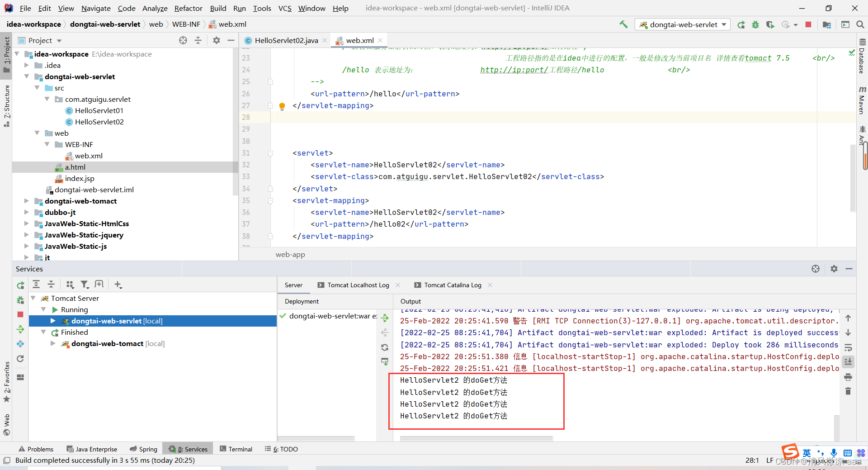Image resolution: width=868 pixels, height=470 pixels.
Task: Click the Output horizontal scrollbar
Action: coord(476,439)
